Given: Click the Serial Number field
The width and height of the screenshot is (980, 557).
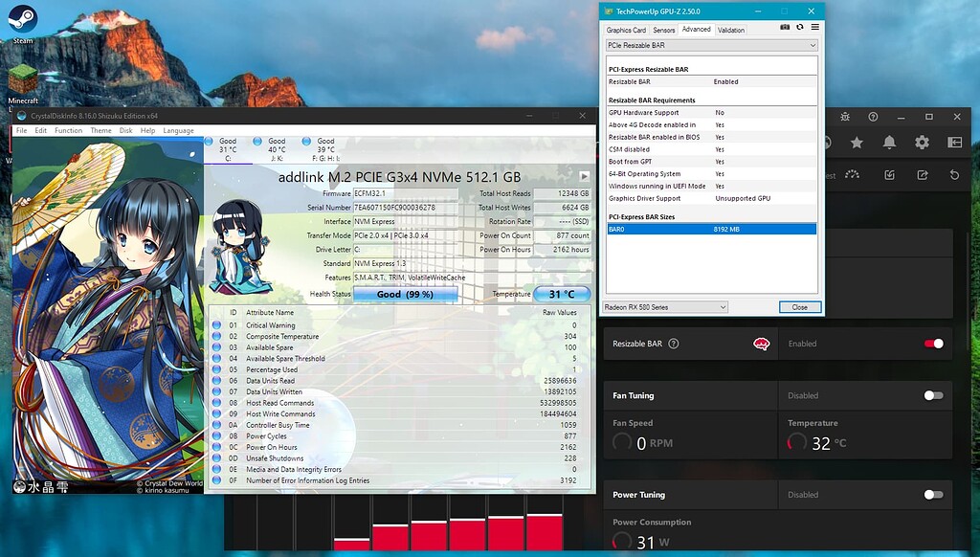Looking at the screenshot, I should (406, 208).
